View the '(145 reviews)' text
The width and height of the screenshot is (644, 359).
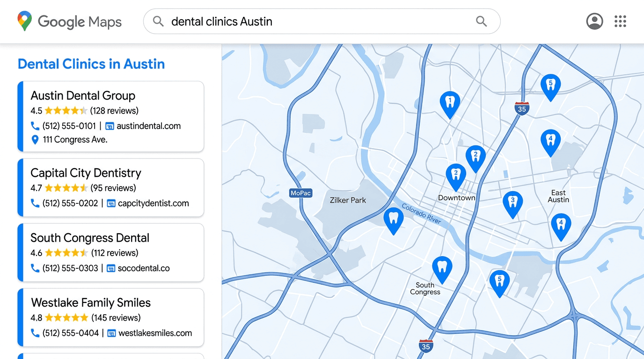[116, 318]
